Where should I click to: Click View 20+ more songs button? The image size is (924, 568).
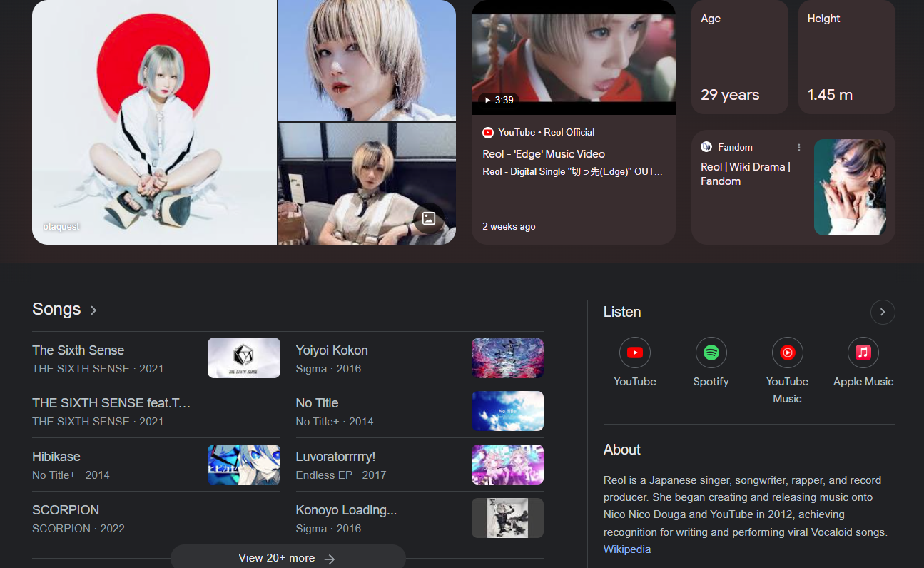point(288,558)
